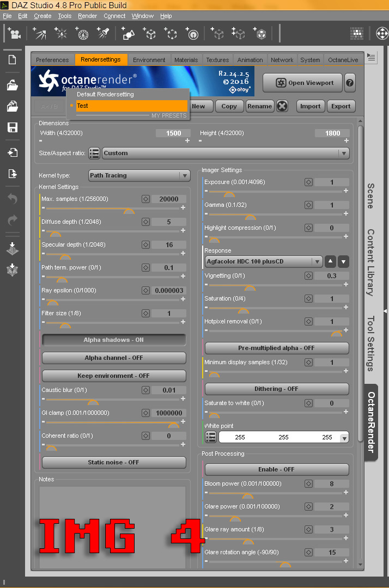
Task: Open the Kernel type Path Tracing dropdown
Action: coord(139,175)
